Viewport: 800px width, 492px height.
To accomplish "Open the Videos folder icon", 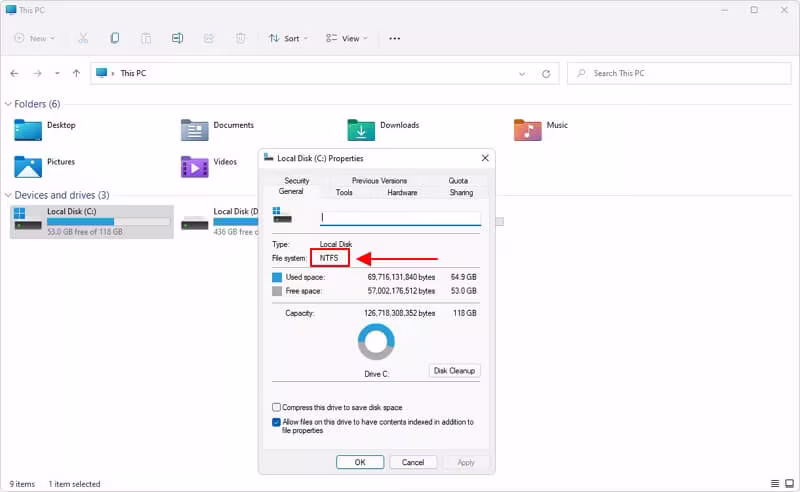I will (x=194, y=166).
